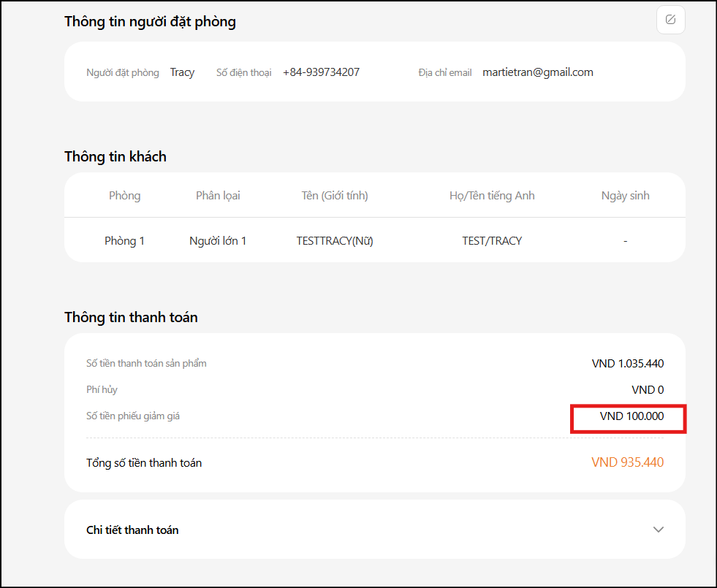Click the edit booker information pencil icon

[670, 20]
